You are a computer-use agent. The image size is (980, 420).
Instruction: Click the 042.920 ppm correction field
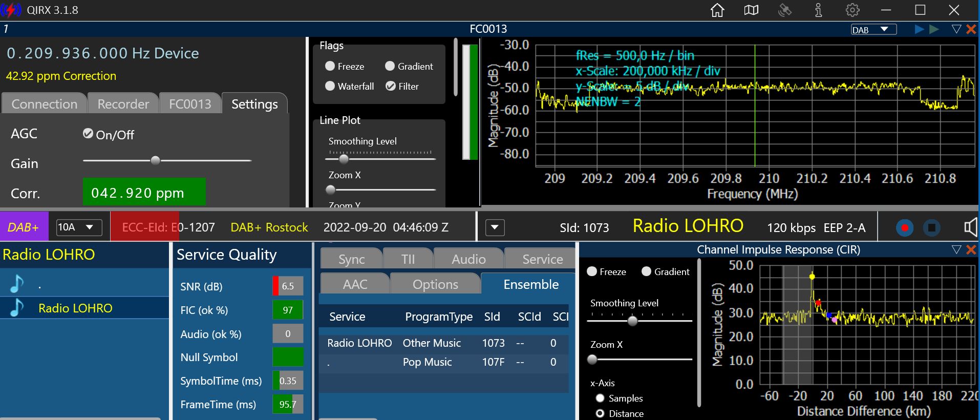(144, 193)
